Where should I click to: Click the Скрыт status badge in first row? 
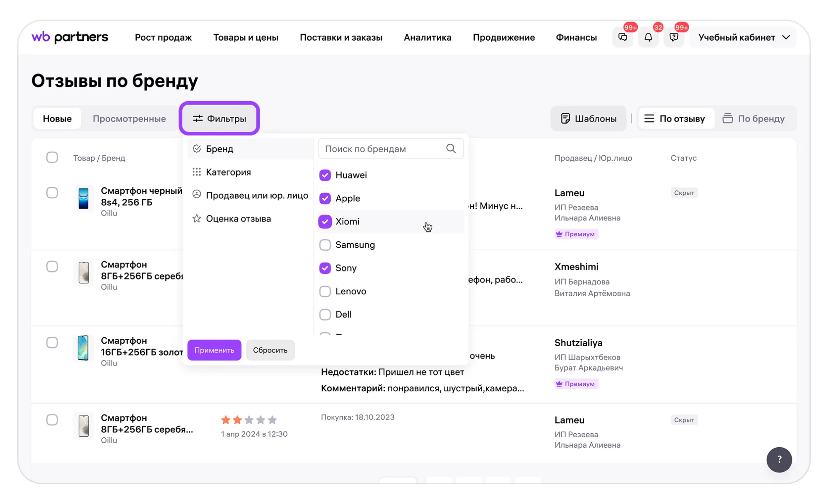(x=684, y=193)
